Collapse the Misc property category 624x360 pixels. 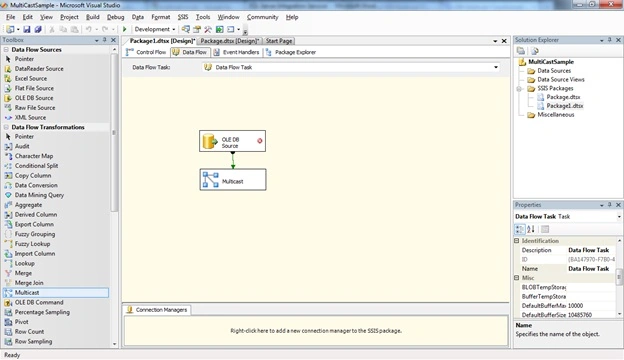pyautogui.click(x=517, y=278)
